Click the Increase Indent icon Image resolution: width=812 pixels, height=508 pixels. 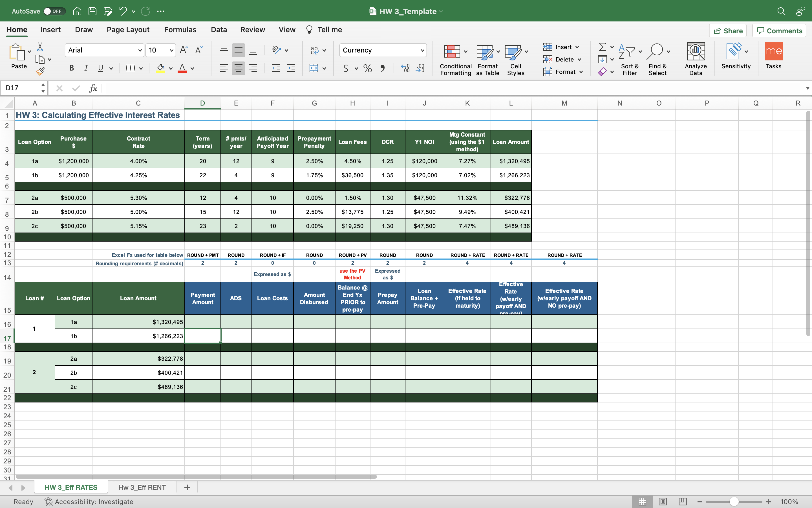[291, 68]
